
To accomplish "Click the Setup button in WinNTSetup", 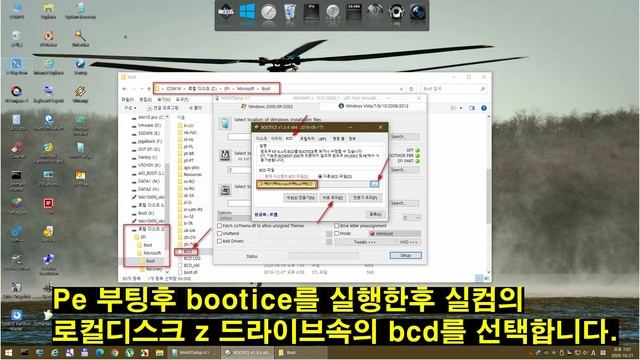I will click(x=405, y=256).
